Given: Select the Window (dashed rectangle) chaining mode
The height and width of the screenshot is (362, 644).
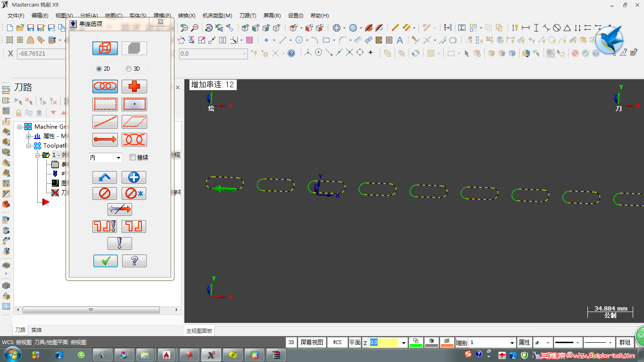Looking at the screenshot, I should pos(105,104).
